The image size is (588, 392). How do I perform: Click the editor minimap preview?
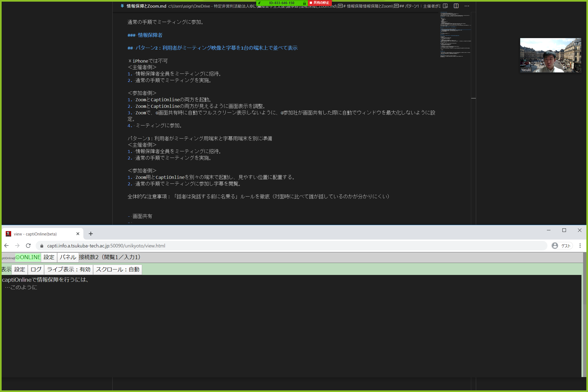point(455,35)
